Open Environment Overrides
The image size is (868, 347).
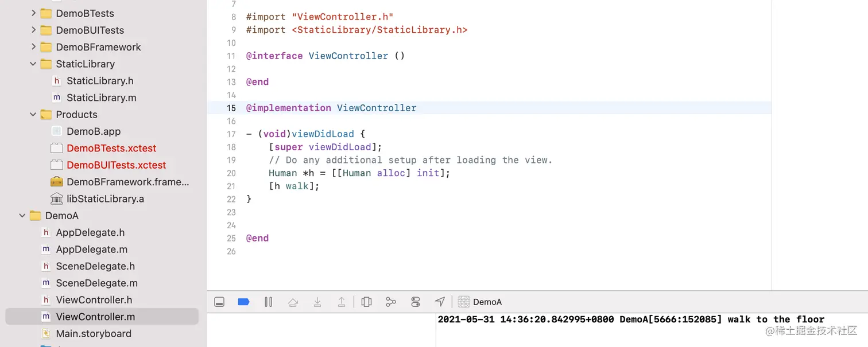click(x=416, y=302)
